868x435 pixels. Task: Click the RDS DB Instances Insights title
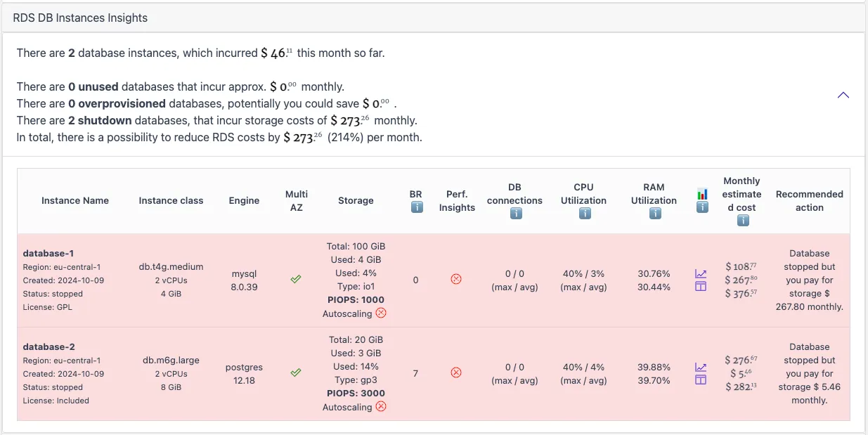point(80,18)
